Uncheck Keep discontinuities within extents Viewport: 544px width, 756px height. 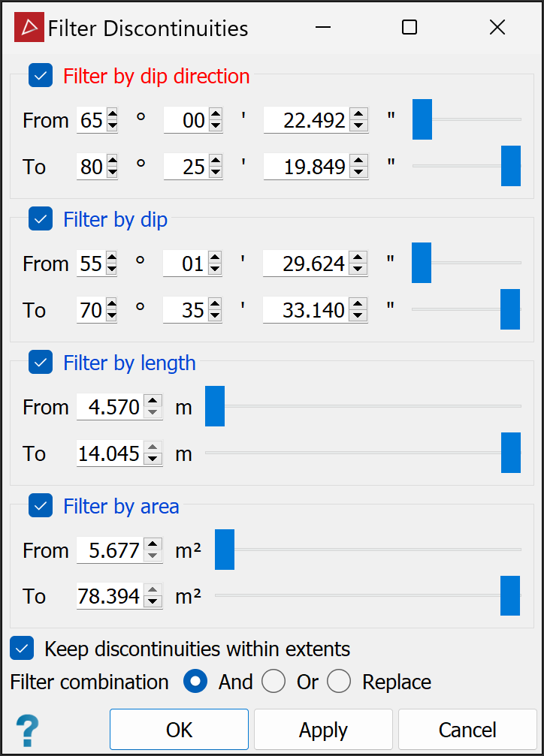tap(23, 649)
